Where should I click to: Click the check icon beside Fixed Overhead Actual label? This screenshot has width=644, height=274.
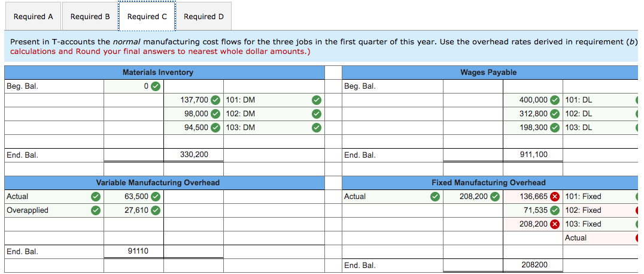pyautogui.click(x=435, y=197)
